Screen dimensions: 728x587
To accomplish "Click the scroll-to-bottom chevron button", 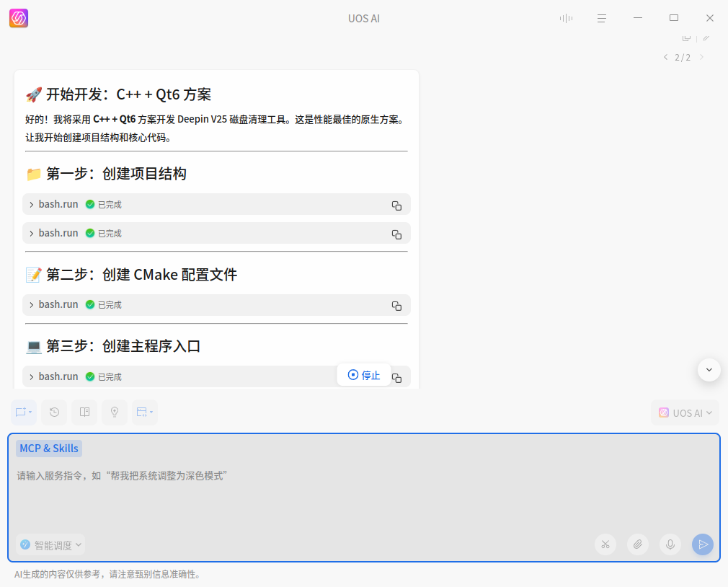I will (x=709, y=370).
